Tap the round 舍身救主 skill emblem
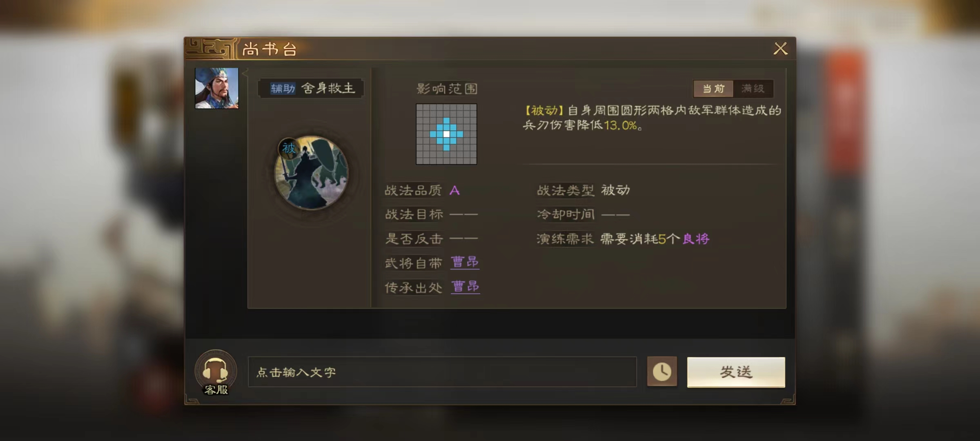Image resolution: width=980 pixels, height=441 pixels. tap(312, 173)
